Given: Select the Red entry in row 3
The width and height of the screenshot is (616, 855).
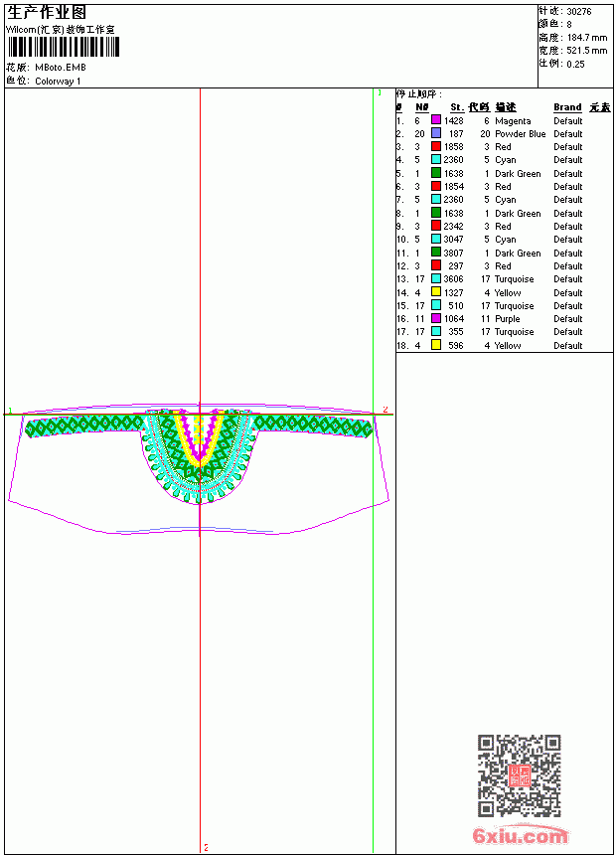Looking at the screenshot, I should click(503, 147).
